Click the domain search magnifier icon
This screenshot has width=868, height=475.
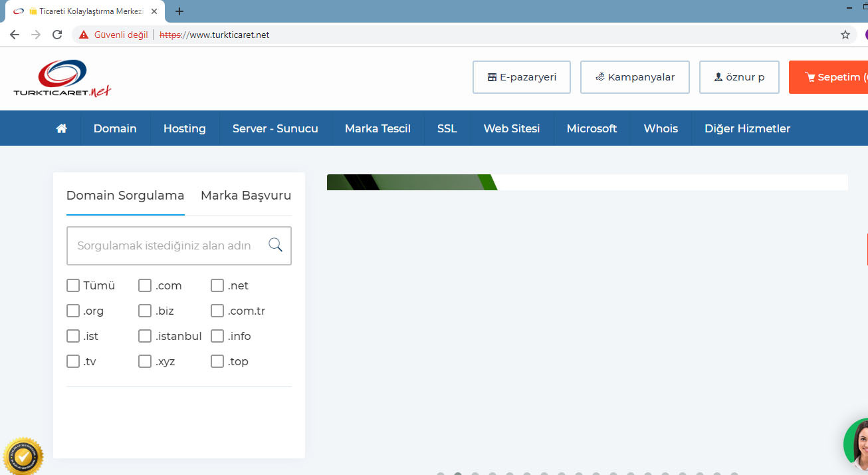275,245
